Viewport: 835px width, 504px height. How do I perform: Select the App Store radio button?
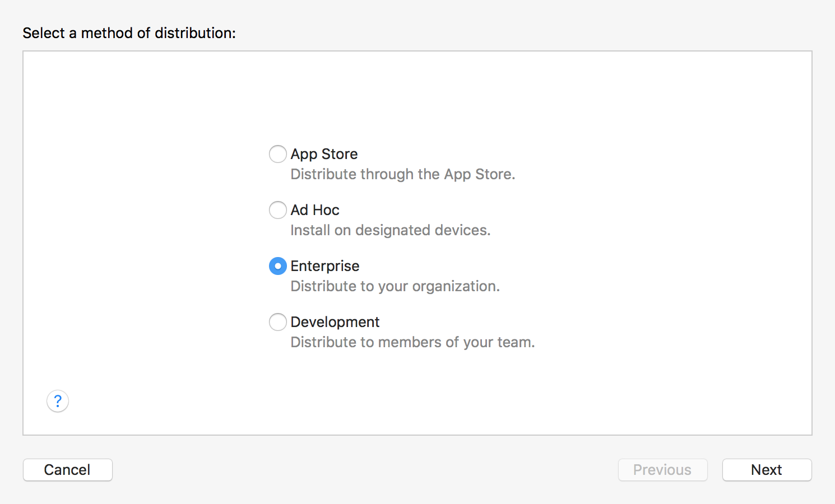coord(278,154)
